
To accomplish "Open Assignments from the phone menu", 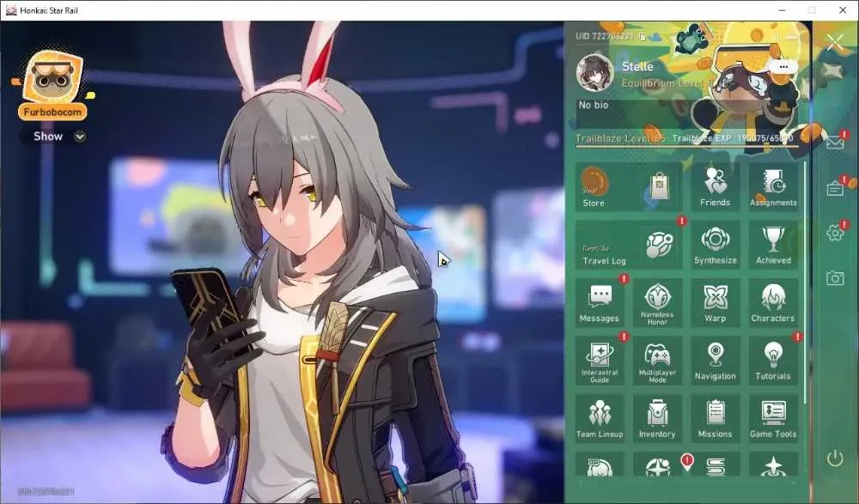I will click(773, 187).
